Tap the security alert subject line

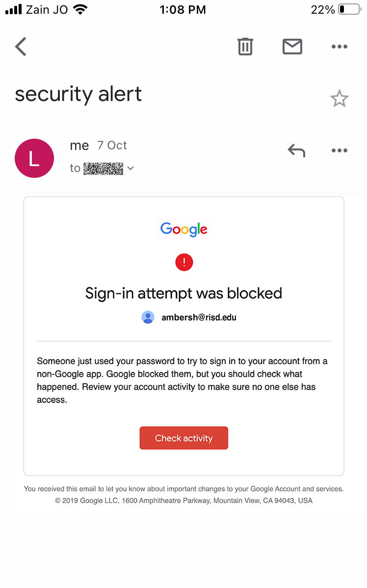(79, 94)
